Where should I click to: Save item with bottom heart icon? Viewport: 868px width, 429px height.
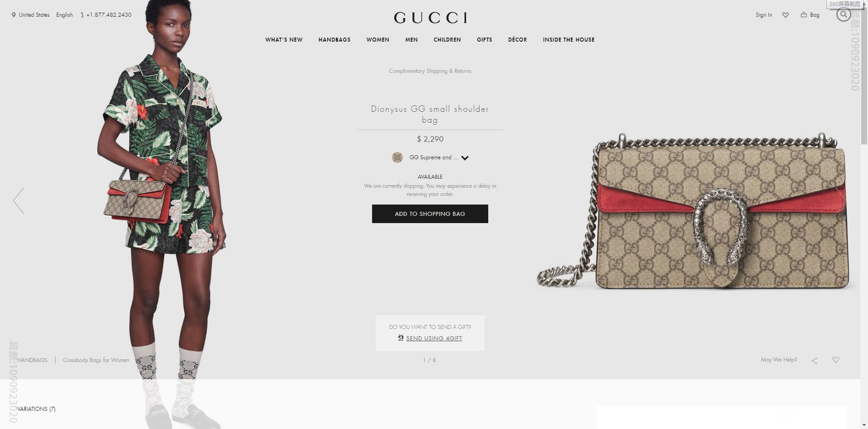click(x=835, y=360)
